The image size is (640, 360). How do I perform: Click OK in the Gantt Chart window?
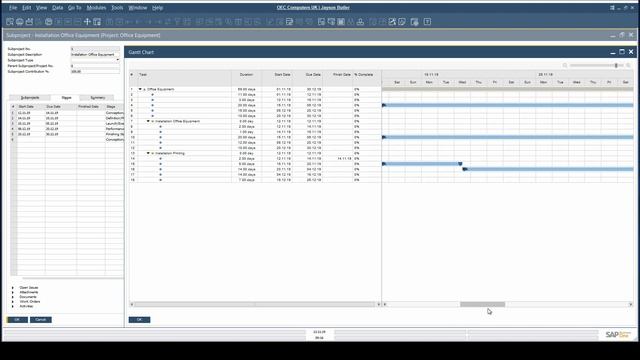click(x=139, y=320)
